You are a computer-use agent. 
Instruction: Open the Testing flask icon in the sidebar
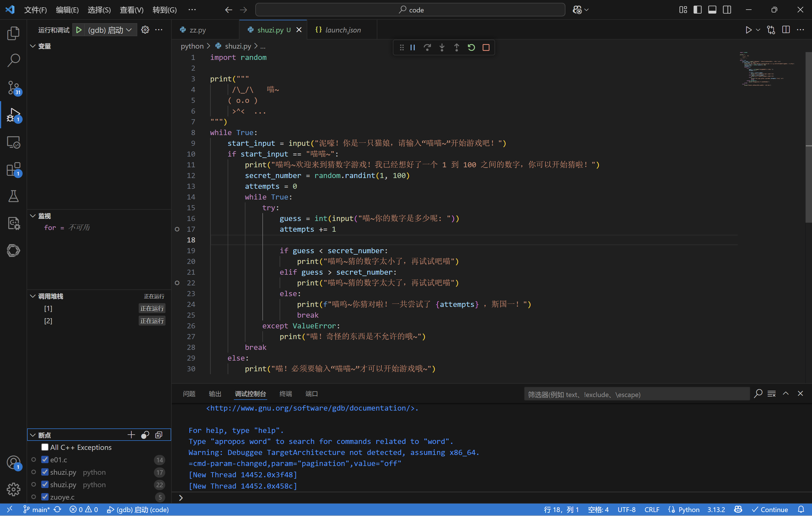(14, 196)
